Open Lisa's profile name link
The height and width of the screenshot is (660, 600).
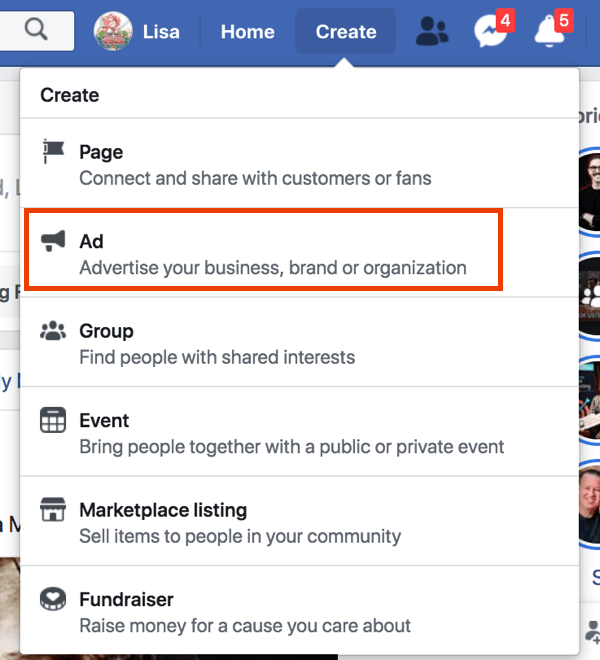(161, 32)
